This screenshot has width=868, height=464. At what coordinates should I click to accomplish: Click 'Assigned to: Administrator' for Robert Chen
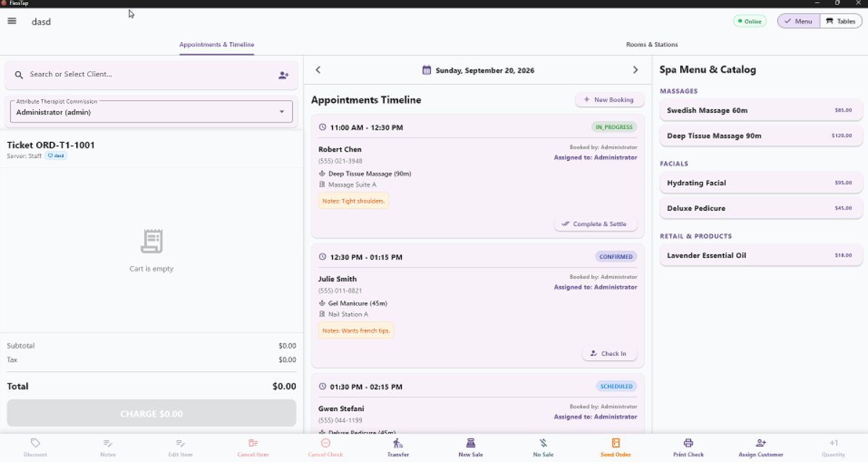595,158
